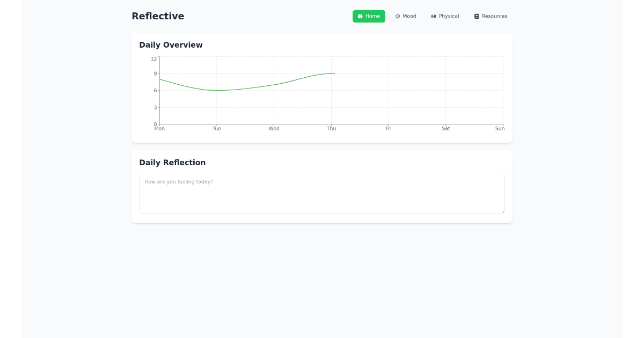The image size is (644, 338).
Task: Click the Sun label on the chart
Action: click(500, 128)
